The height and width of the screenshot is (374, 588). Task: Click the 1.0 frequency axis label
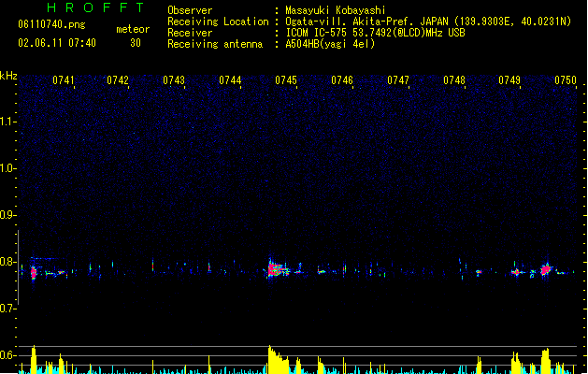point(7,168)
